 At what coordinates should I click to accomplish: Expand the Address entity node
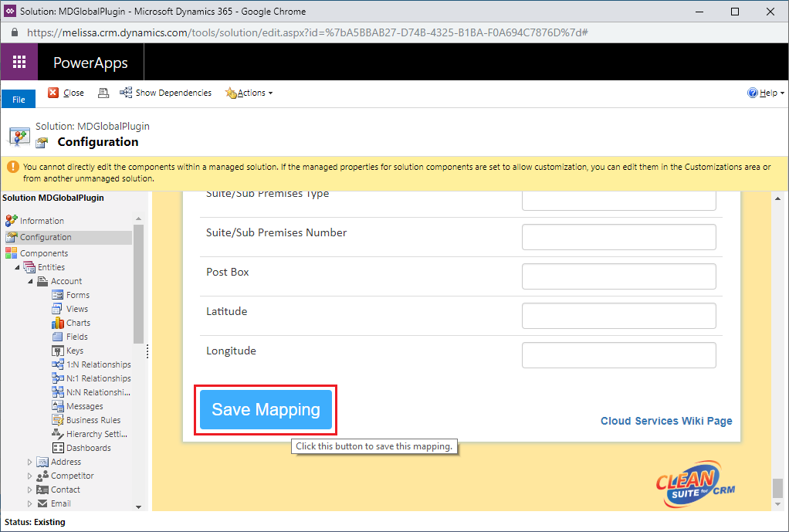pos(29,462)
